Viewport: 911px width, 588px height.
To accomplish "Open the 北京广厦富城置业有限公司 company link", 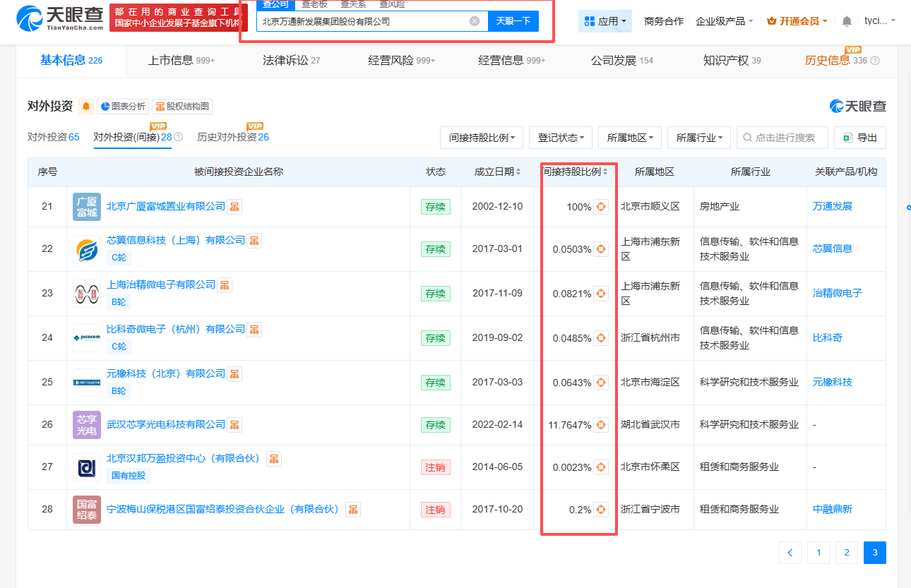I will (x=166, y=206).
